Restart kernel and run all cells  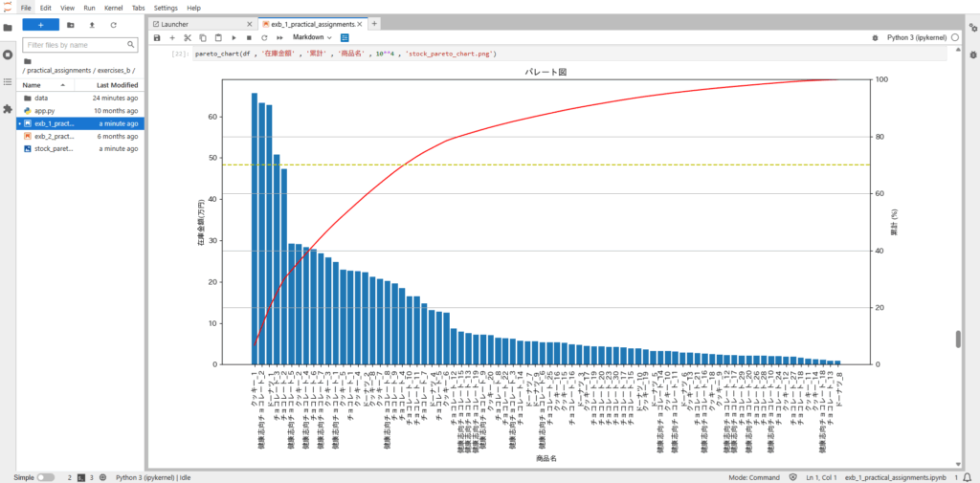(x=279, y=37)
